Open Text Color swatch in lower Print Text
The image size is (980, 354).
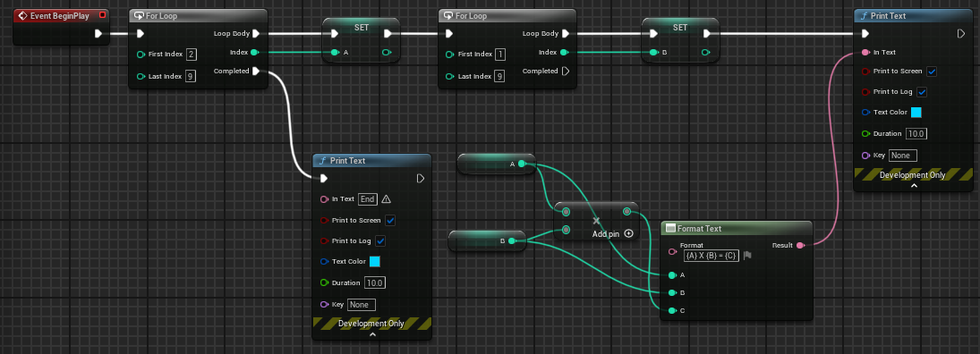click(375, 262)
